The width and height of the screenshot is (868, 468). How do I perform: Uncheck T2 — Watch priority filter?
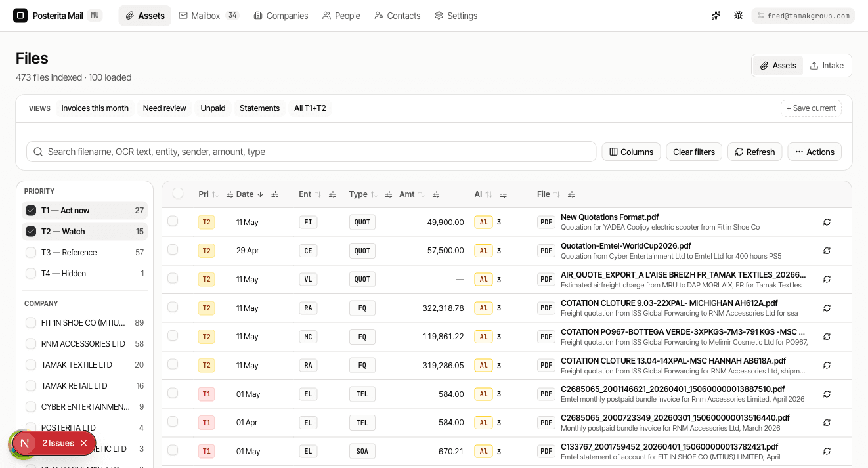[31, 232]
